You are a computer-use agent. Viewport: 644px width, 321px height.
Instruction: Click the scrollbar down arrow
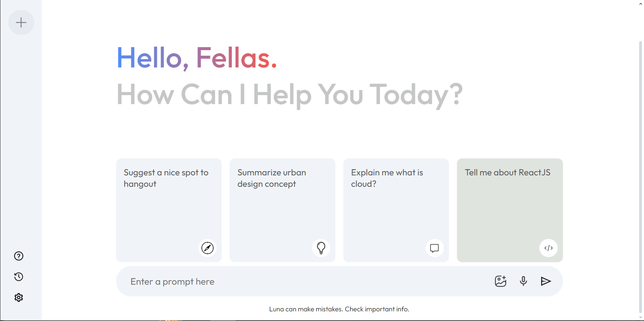click(641, 317)
